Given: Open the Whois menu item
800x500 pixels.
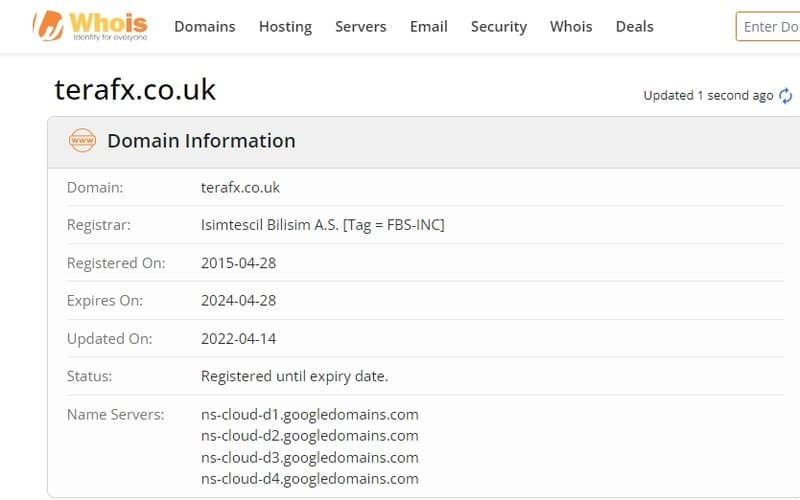Looking at the screenshot, I should 571,27.
